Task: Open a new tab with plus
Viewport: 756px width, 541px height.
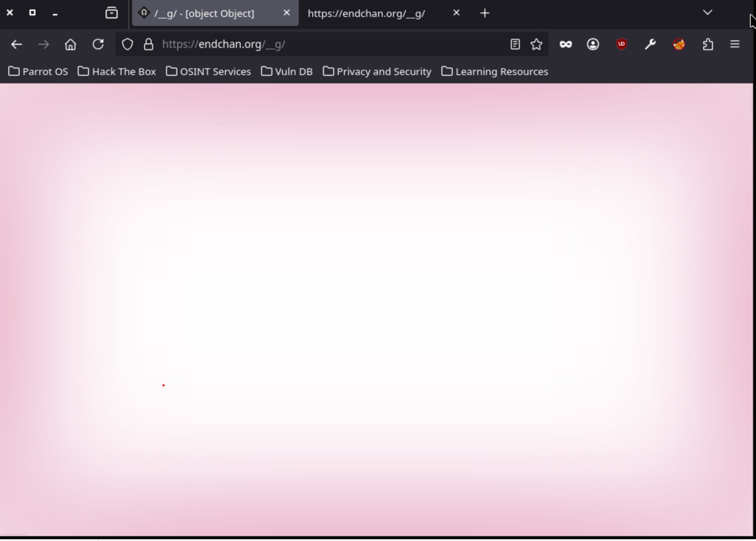Action: coord(485,14)
